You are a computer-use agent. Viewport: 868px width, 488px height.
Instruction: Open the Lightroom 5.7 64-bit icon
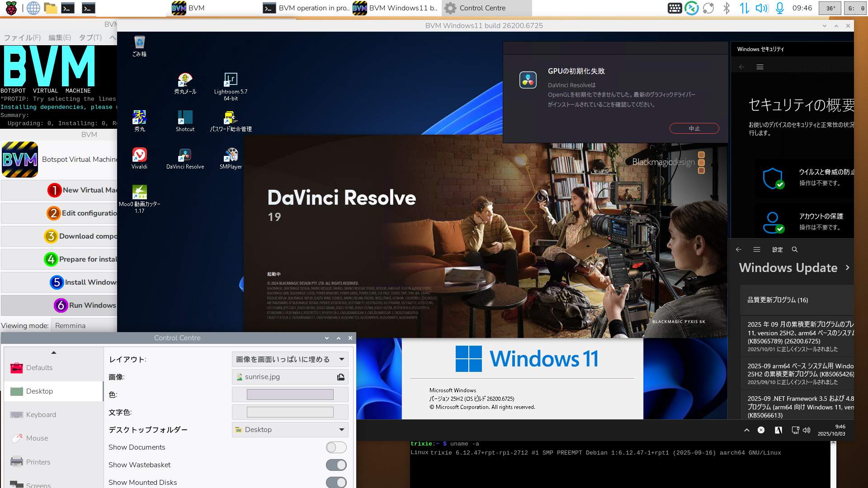(x=231, y=81)
